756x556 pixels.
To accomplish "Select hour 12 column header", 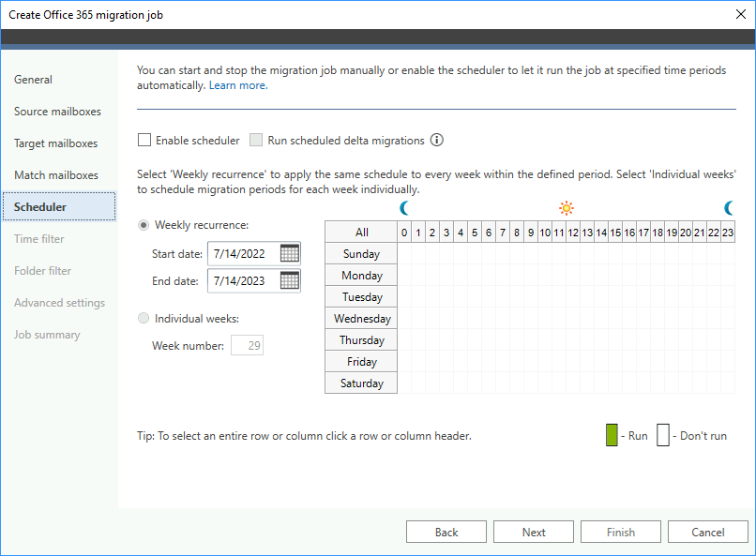I will pos(573,233).
